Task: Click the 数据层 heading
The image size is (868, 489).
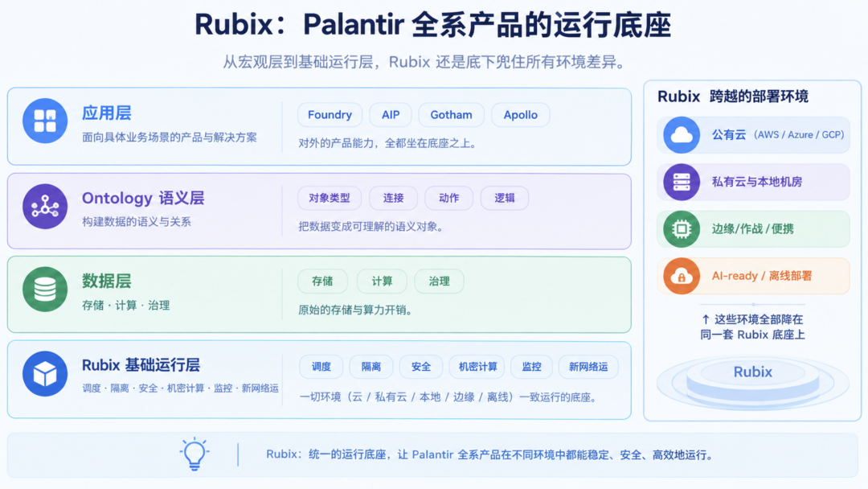Action: pos(106,281)
